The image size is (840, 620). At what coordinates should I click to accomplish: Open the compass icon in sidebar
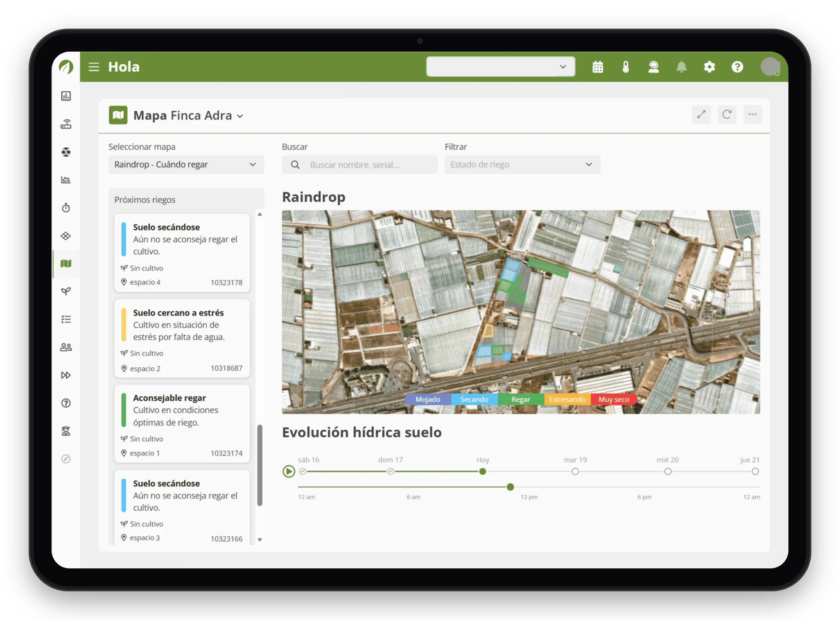(x=66, y=459)
